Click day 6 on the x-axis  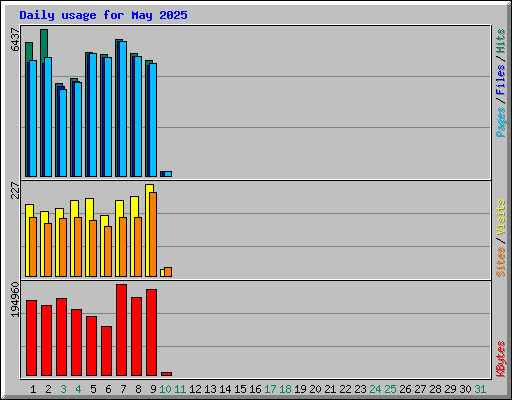(x=108, y=389)
